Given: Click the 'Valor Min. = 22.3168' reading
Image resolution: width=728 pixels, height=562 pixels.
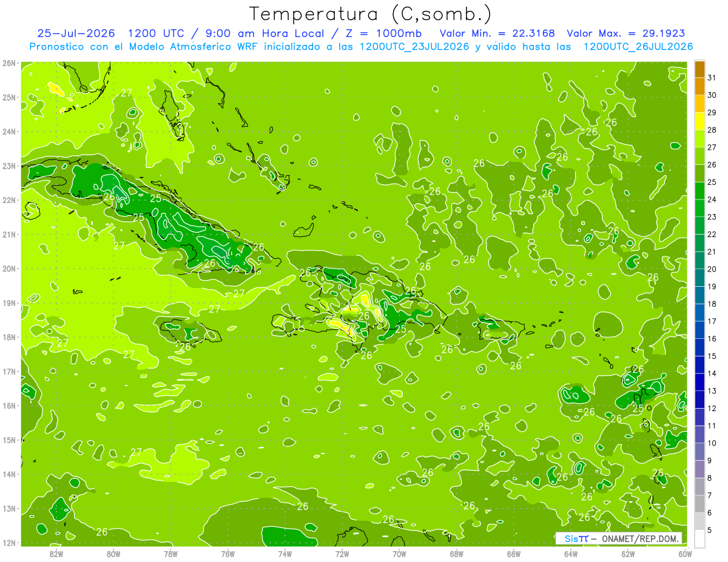Looking at the screenshot, I should coord(497,33).
